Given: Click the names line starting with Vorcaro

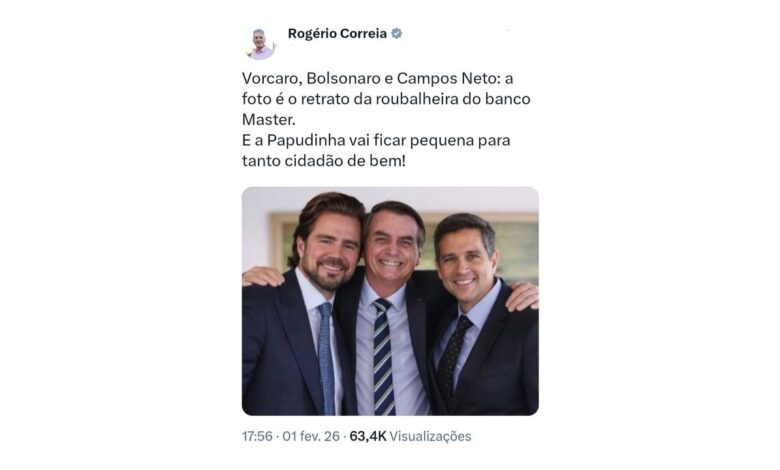Looking at the screenshot, I should pyautogui.click(x=378, y=79).
